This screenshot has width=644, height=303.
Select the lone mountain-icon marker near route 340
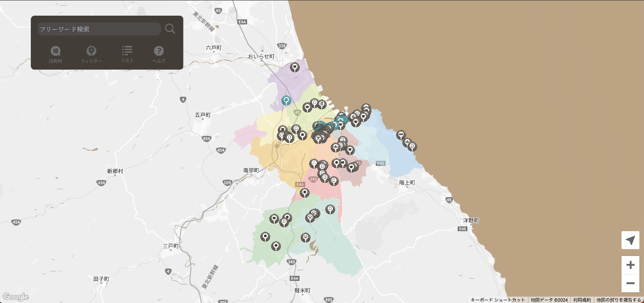pyautogui.click(x=305, y=238)
